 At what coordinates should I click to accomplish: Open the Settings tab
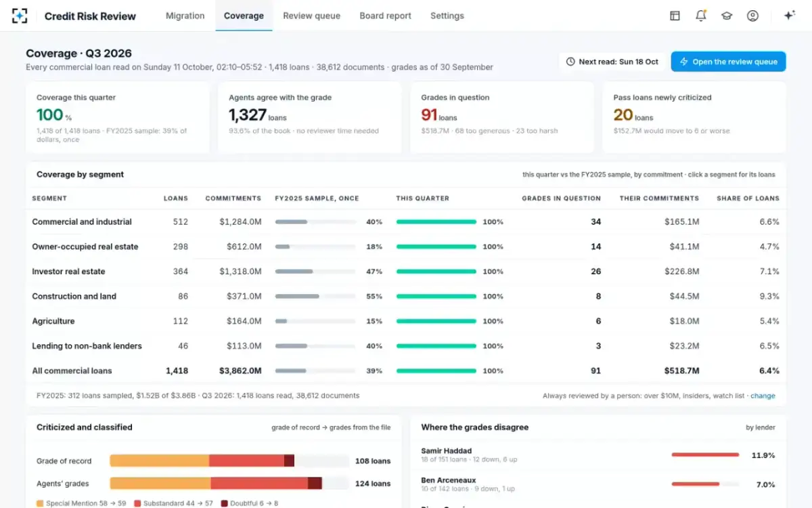(447, 16)
